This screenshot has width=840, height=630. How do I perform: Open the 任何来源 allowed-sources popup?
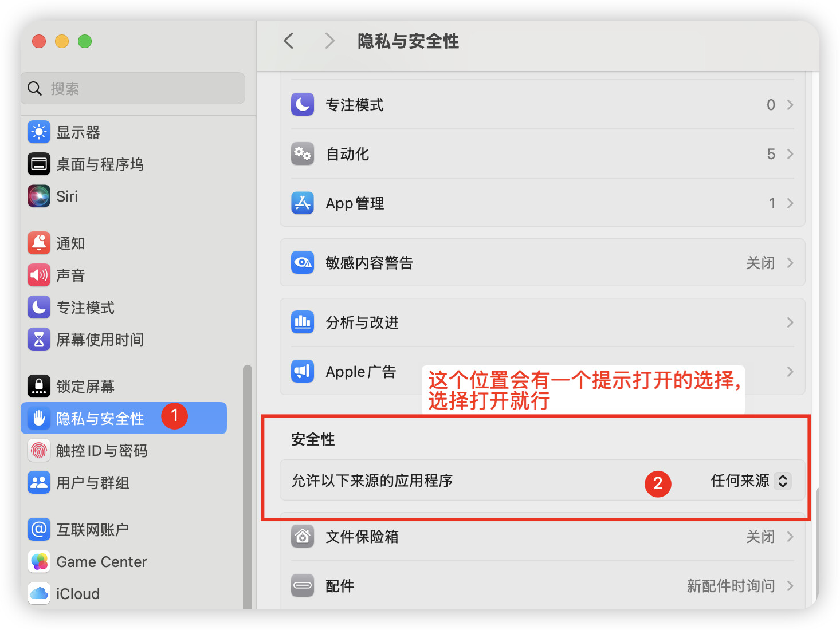click(751, 481)
